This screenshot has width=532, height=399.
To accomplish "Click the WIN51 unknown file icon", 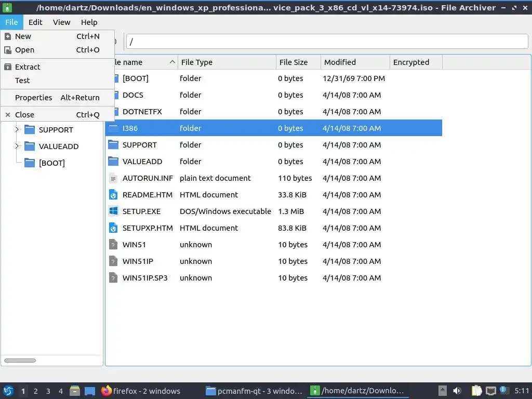I will coord(113,245).
